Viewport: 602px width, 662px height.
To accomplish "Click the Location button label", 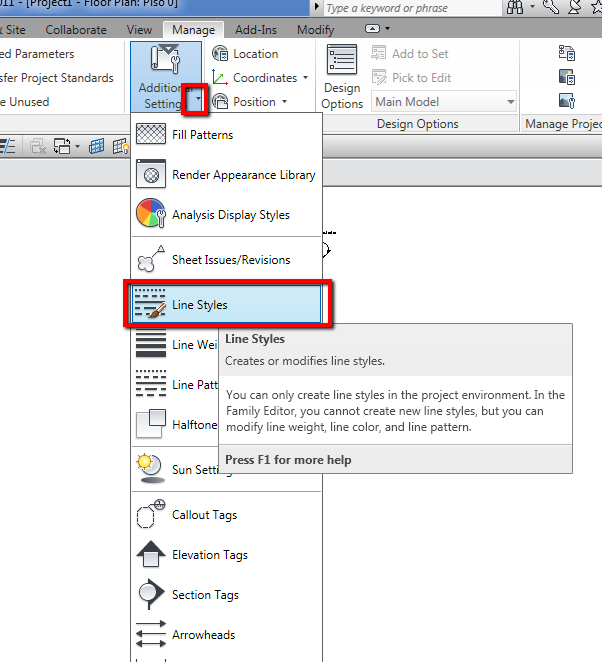I will point(256,54).
